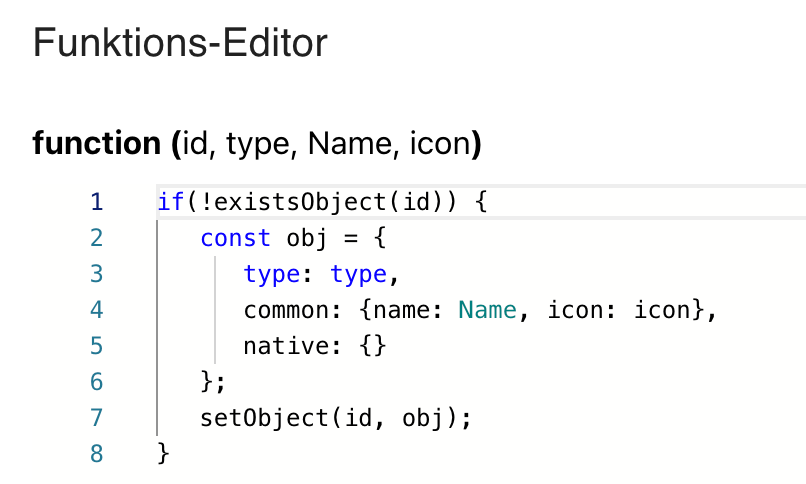The height and width of the screenshot is (484, 806).
Task: Select line number 4 in the gutter
Action: coord(97,310)
